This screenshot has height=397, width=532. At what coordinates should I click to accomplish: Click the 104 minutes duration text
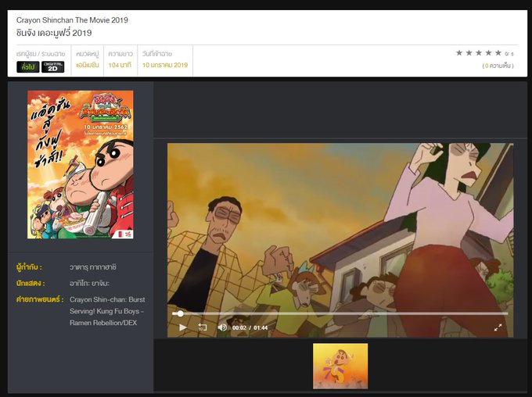[120, 65]
